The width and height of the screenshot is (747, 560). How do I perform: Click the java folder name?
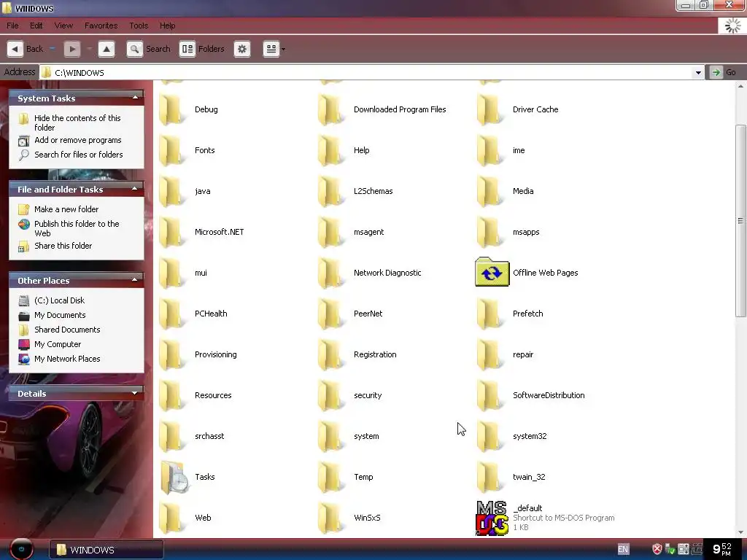coord(203,191)
